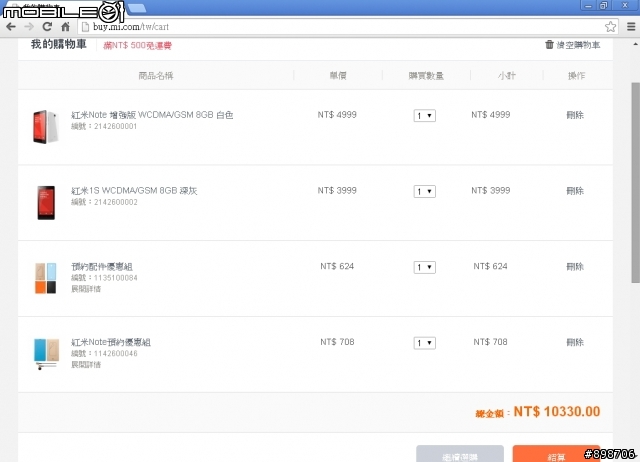The width and height of the screenshot is (640, 462).
Task: Click the scrollbar up arrow
Action: pyautogui.click(x=636, y=44)
